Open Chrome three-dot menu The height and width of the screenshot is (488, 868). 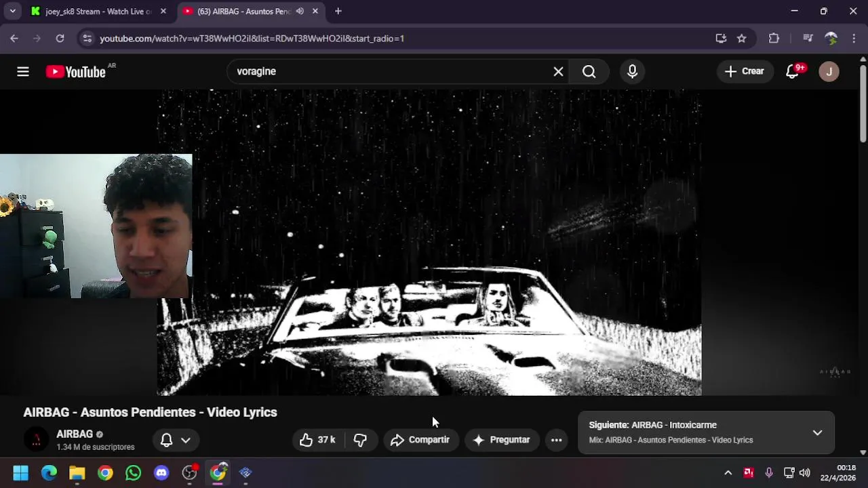(x=854, y=39)
